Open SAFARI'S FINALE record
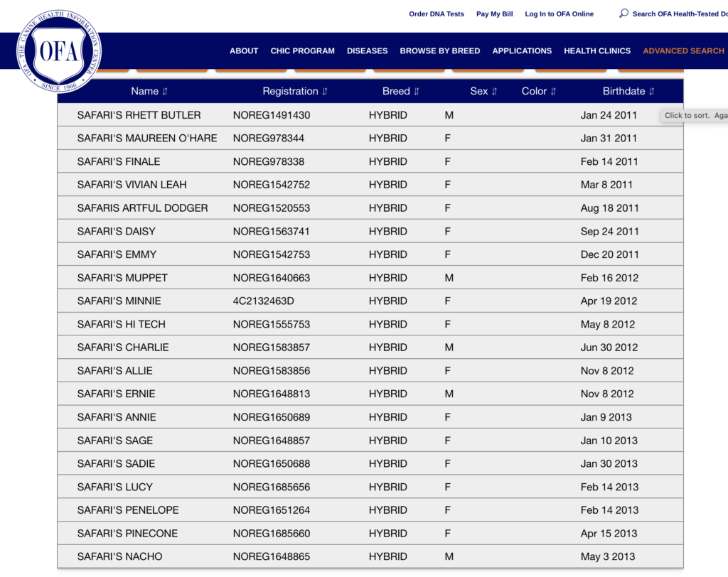The width and height of the screenshot is (728, 577). pos(119,161)
